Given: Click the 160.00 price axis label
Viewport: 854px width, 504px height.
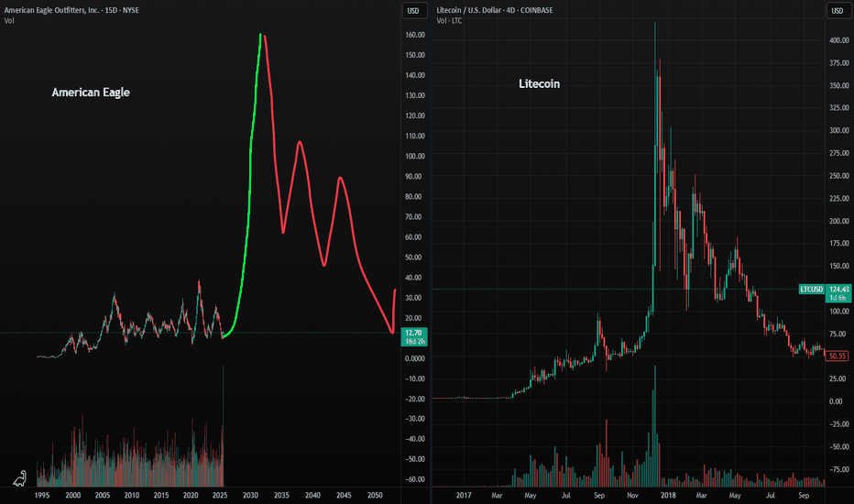Looking at the screenshot, I should coord(415,35).
